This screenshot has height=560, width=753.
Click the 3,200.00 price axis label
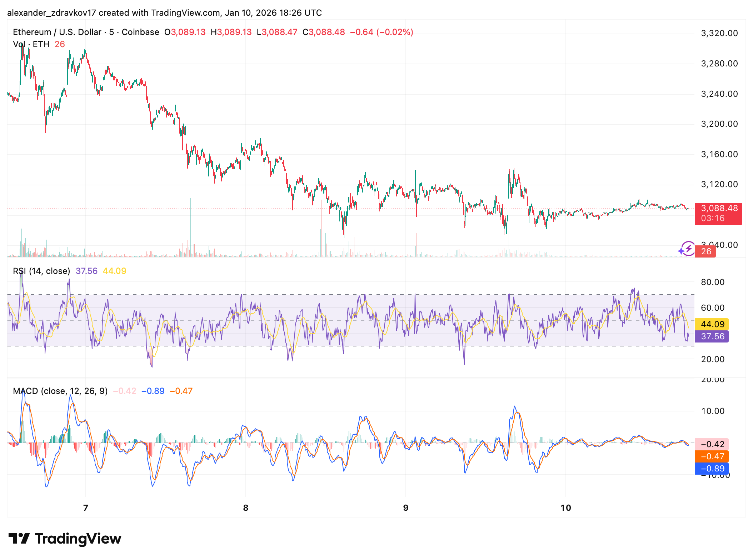pos(719,124)
